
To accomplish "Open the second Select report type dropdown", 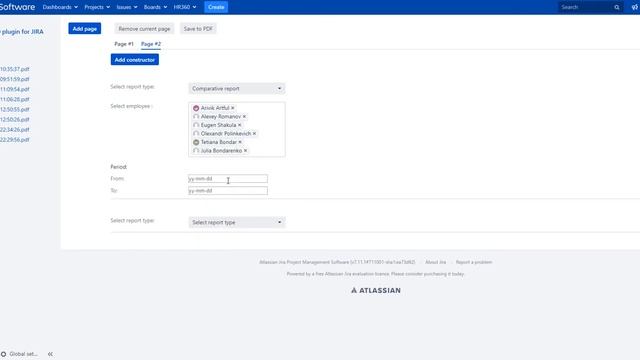I will point(237,222).
